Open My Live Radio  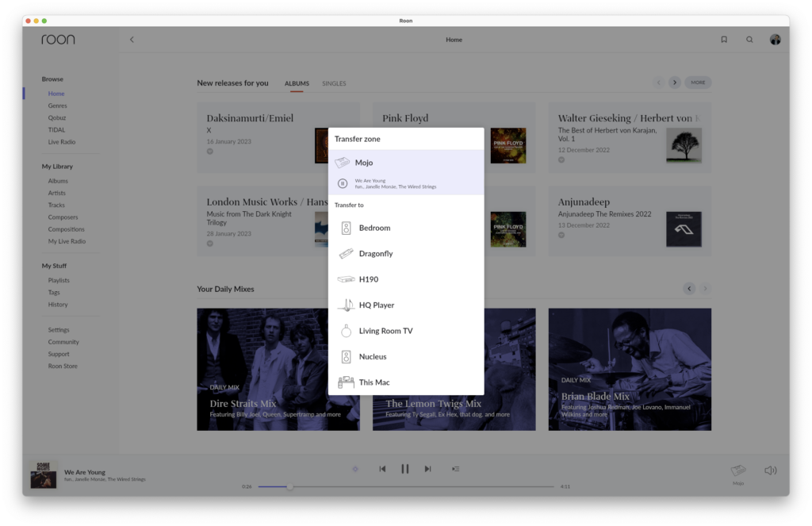pos(67,241)
